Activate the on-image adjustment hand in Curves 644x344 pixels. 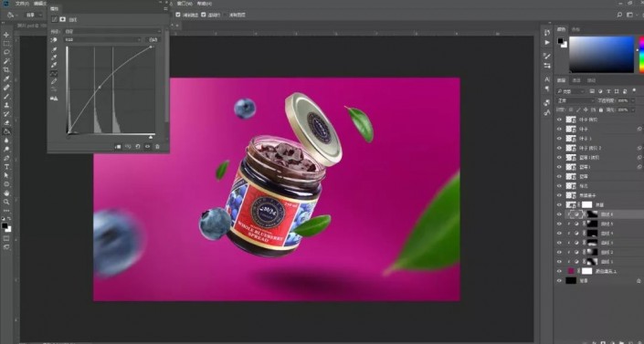tap(54, 40)
